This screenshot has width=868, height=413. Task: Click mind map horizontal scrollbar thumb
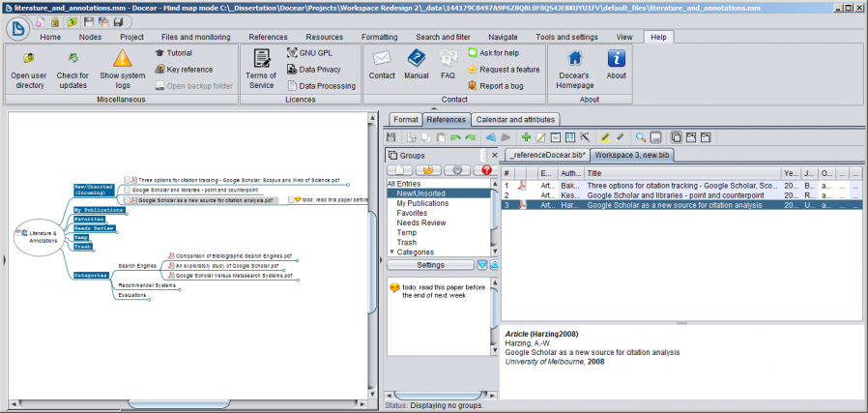coord(178,403)
